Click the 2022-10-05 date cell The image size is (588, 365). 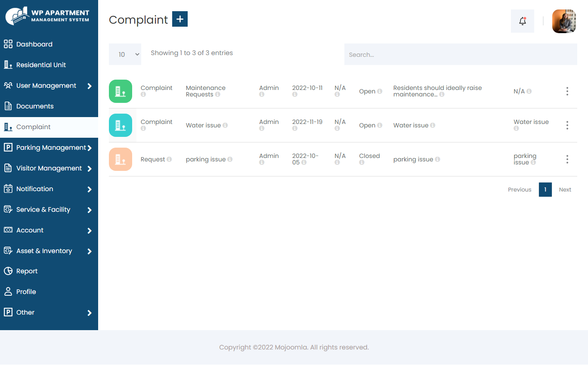(x=305, y=159)
